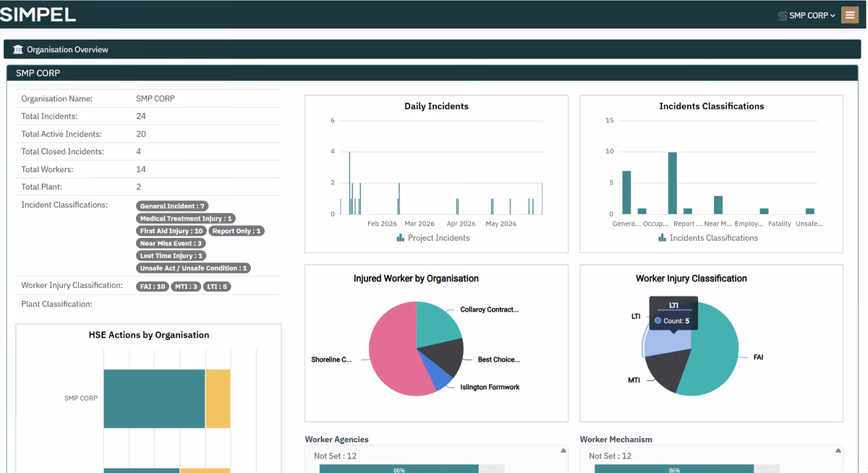Viewport: 868px width, 473px height.
Task: Click the Fatality axis label
Action: click(780, 223)
